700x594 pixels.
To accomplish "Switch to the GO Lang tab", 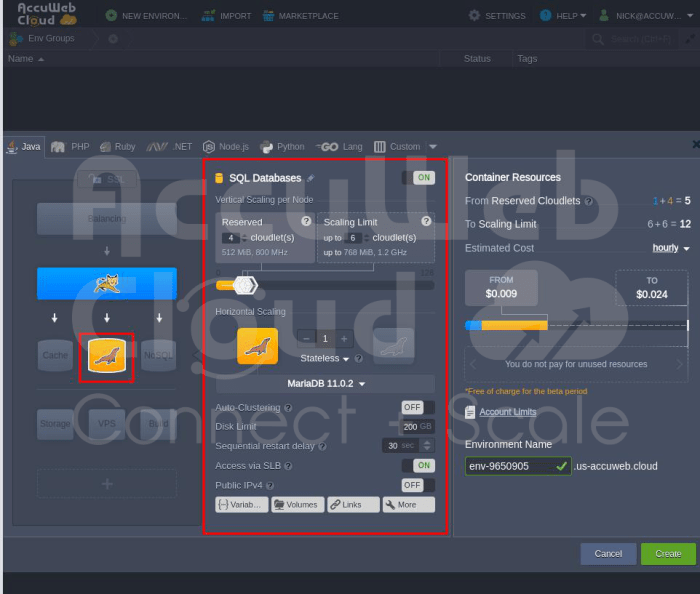I will click(339, 146).
